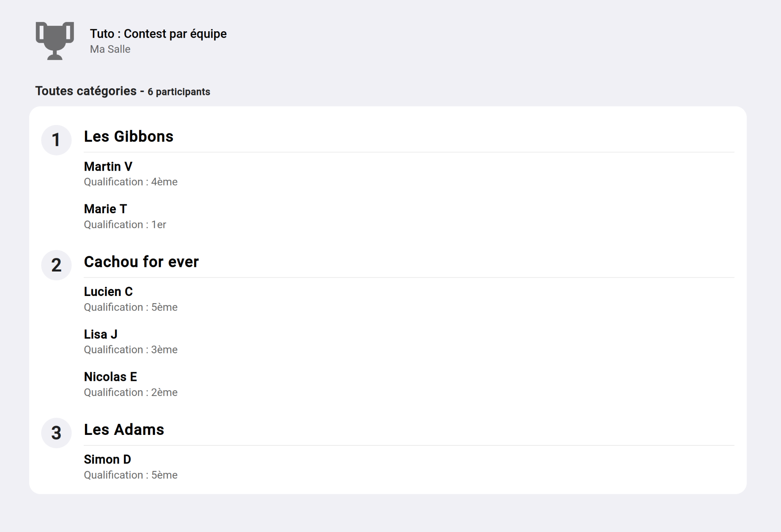
Task: Click the rank 2 badge
Action: pyautogui.click(x=56, y=265)
